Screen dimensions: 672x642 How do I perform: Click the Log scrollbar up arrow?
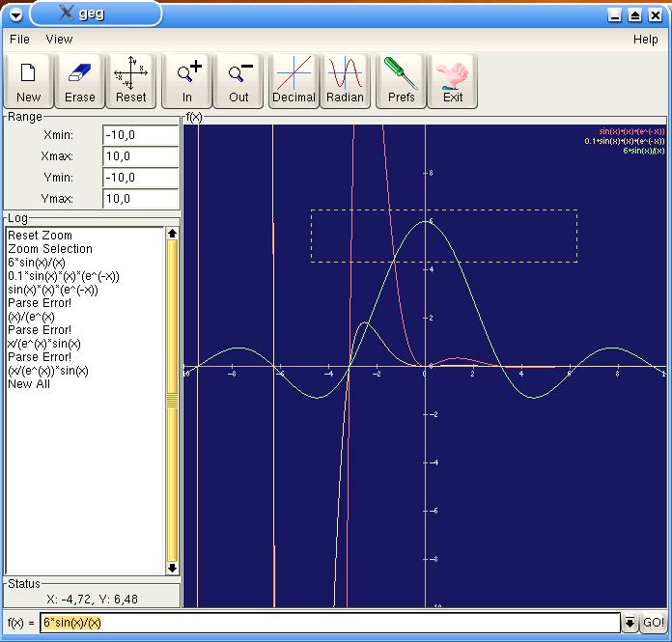tap(172, 233)
